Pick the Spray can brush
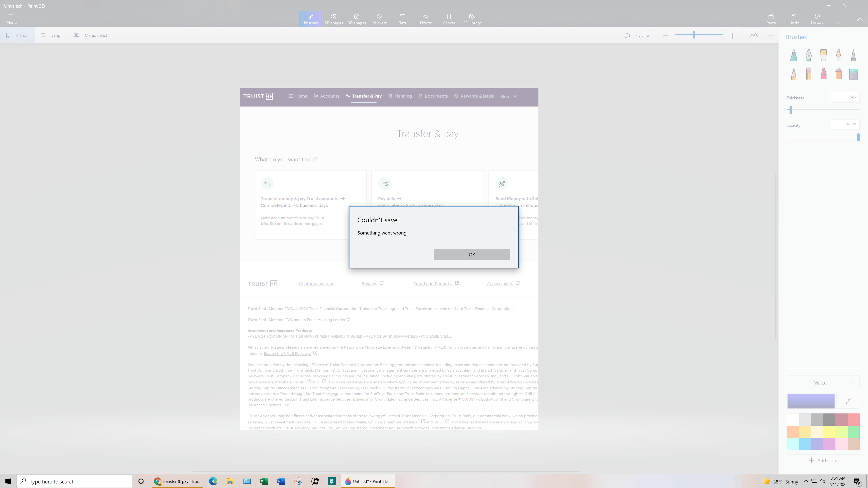The height and width of the screenshot is (488, 868). [x=838, y=74]
